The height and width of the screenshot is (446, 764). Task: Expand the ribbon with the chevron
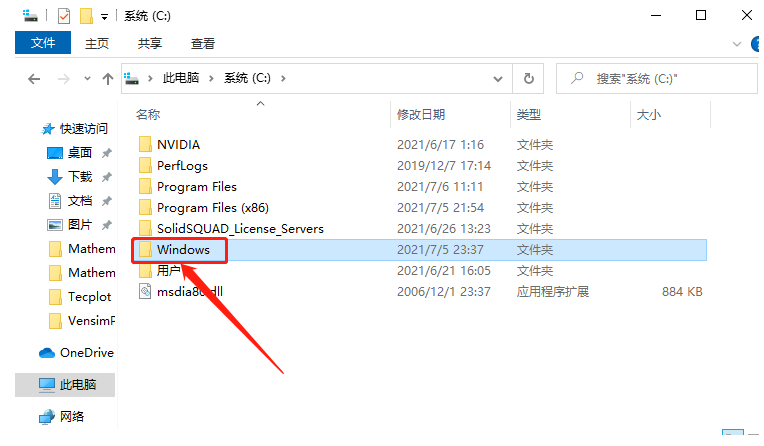point(737,44)
